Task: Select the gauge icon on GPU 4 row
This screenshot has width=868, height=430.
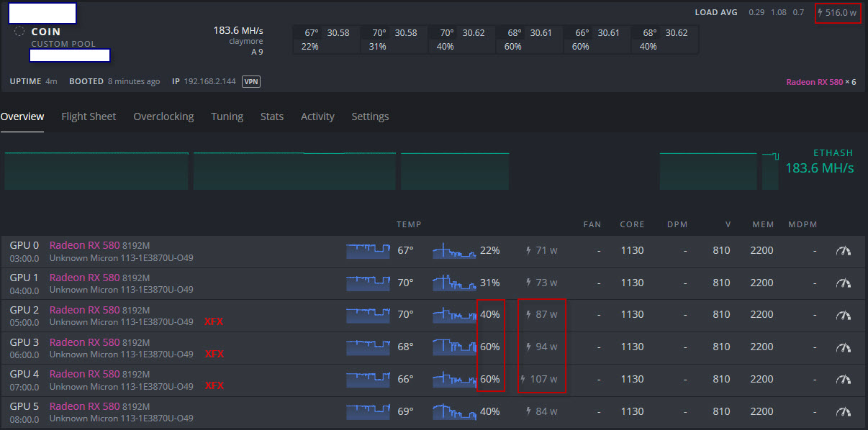Action: tap(843, 380)
